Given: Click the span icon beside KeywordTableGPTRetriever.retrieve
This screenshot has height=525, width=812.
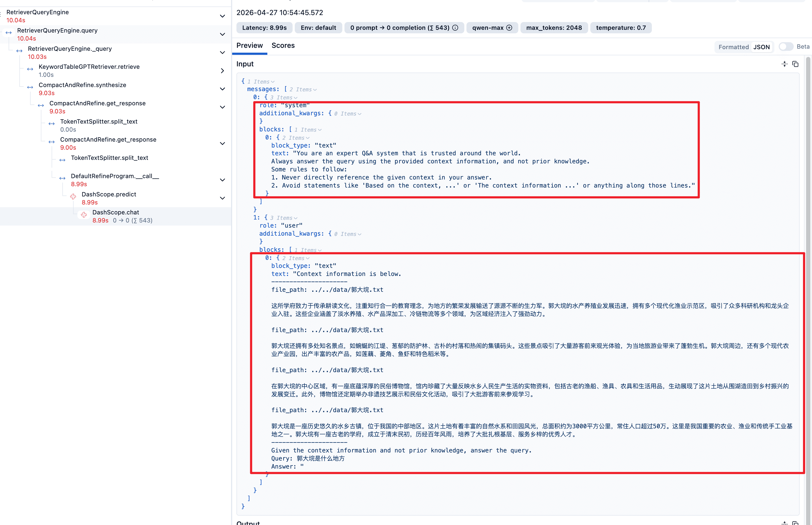Looking at the screenshot, I should pos(30,69).
